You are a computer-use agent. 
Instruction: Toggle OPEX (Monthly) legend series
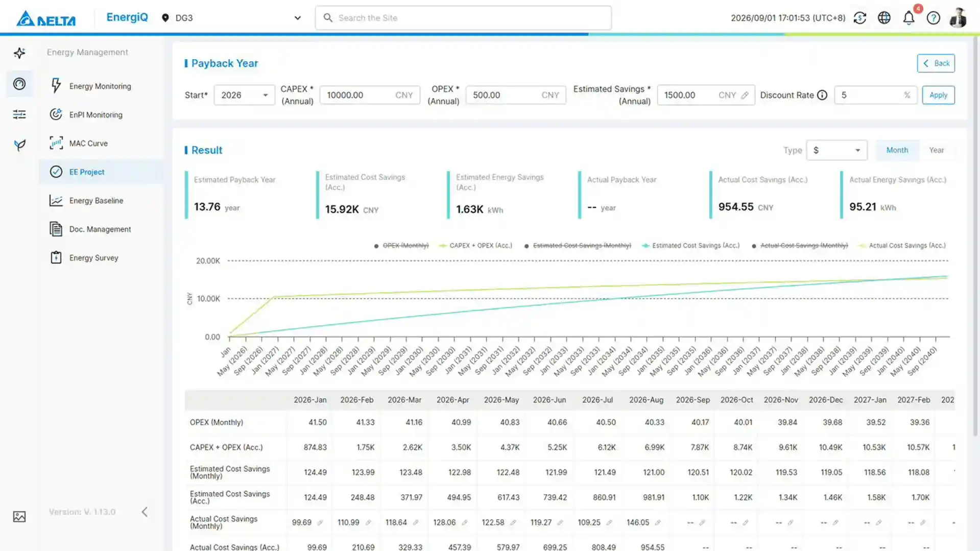coord(401,246)
